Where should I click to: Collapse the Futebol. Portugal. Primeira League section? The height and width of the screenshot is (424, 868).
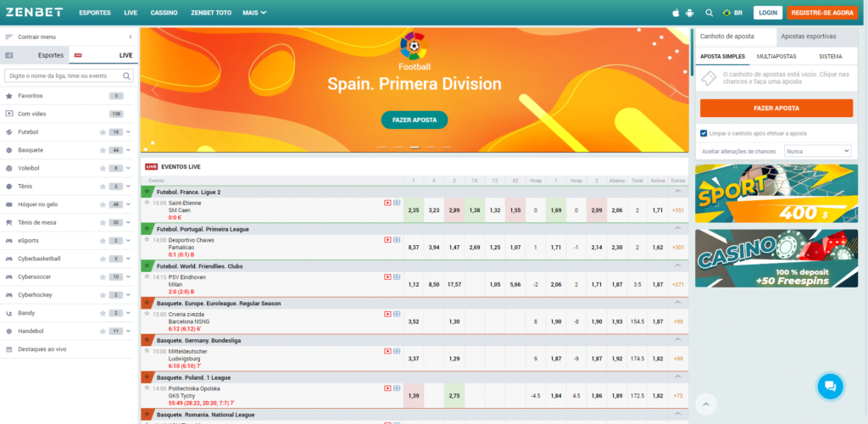coord(677,229)
